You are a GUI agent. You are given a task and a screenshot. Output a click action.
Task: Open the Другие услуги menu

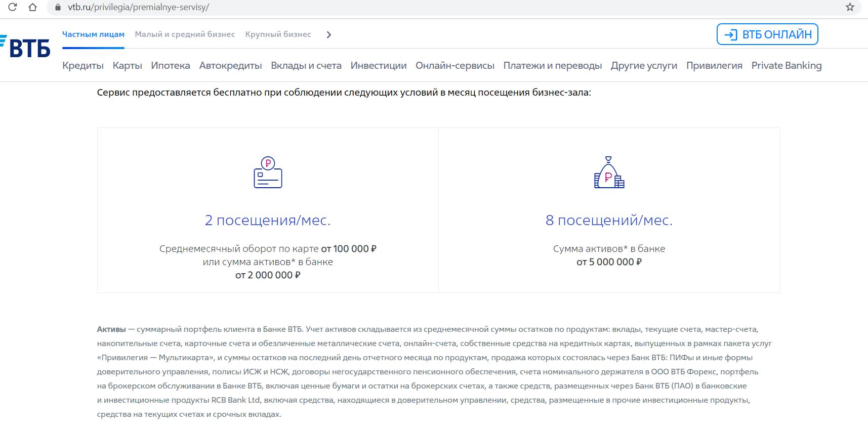644,65
